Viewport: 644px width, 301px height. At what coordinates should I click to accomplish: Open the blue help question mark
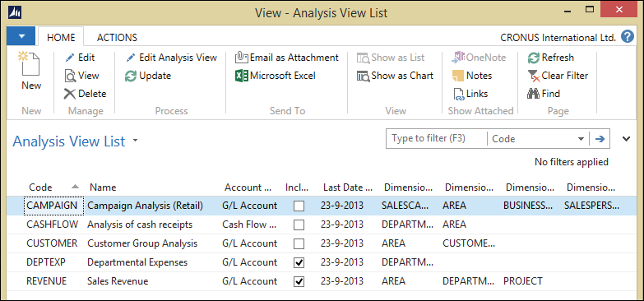tap(628, 36)
